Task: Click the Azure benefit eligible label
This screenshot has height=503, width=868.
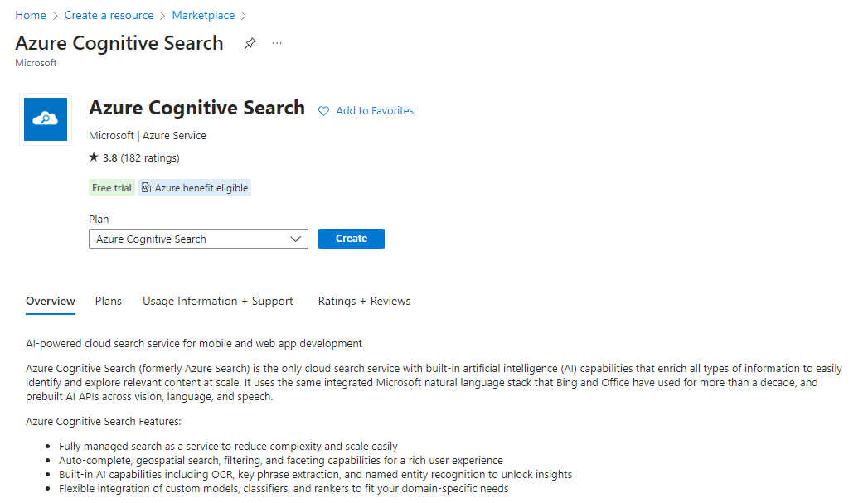Action: tap(201, 188)
